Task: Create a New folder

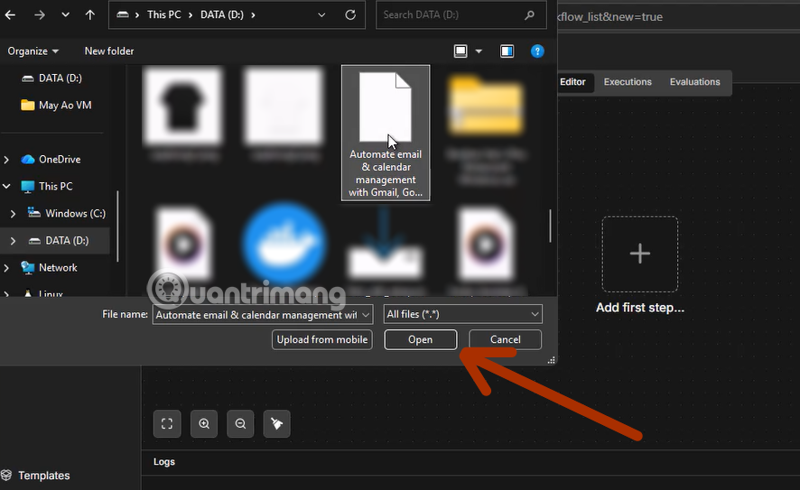Action: tap(109, 51)
